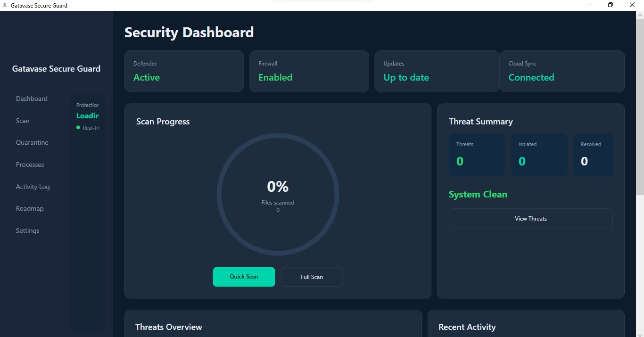
Task: Click the Recent Activity heading
Action: pos(467,327)
